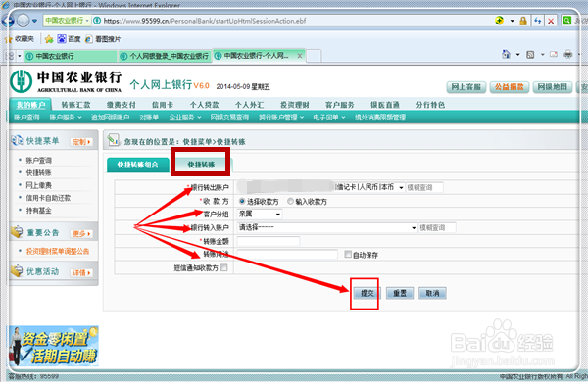Open the 转账汇款 main menu

point(75,105)
